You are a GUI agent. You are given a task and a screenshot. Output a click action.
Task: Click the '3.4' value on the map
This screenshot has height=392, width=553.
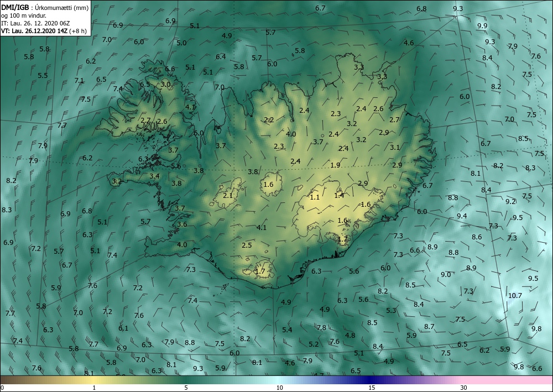tap(154, 176)
